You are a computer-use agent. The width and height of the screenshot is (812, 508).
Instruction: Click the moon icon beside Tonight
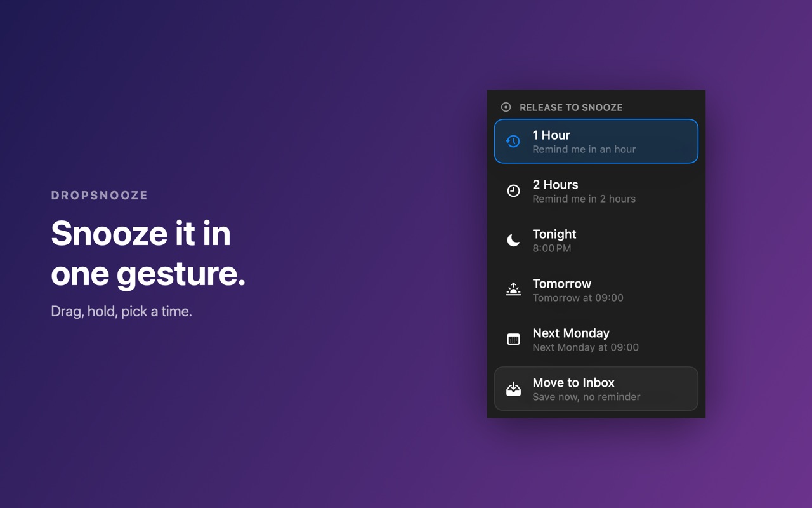513,240
